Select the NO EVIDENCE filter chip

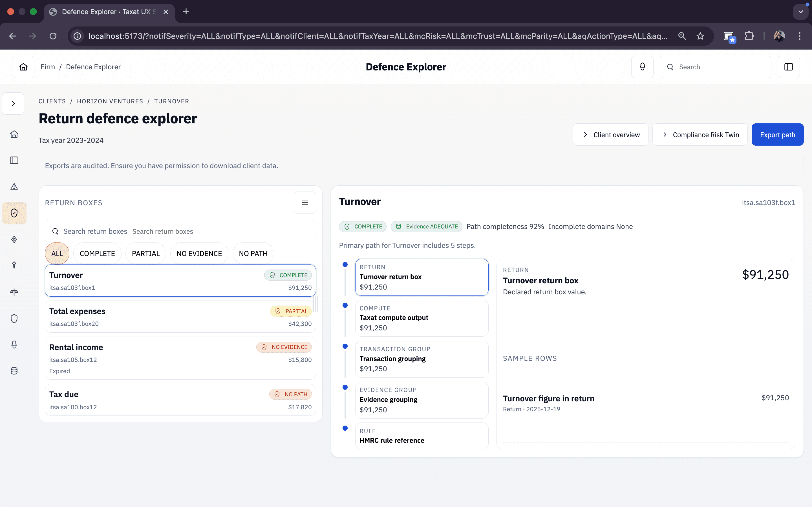coord(199,253)
